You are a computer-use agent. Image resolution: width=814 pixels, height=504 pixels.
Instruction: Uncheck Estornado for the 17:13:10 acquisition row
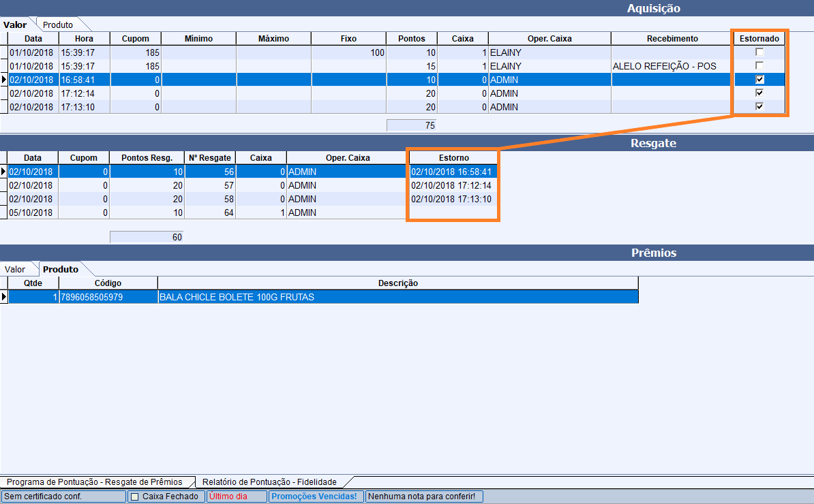(759, 107)
